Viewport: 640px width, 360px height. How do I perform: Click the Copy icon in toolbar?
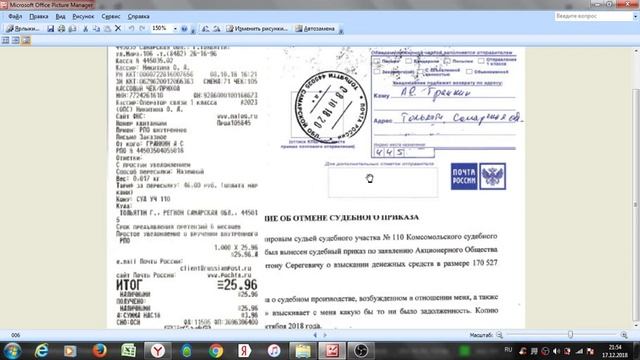(96, 29)
